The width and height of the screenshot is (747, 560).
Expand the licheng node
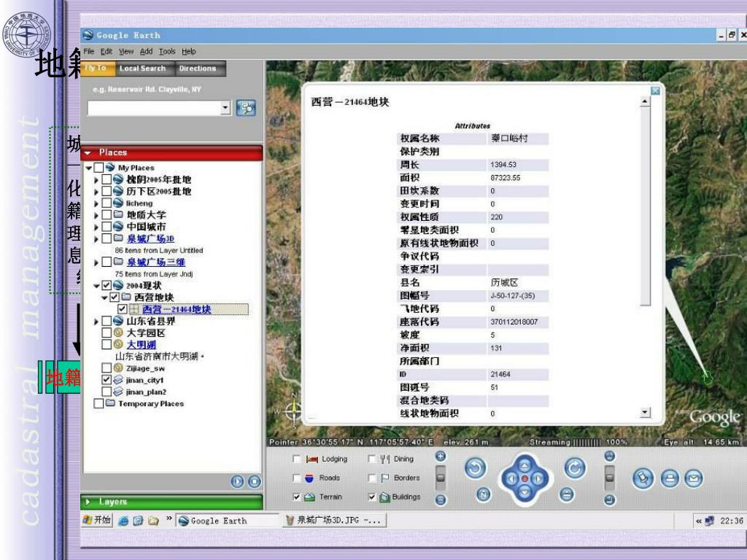pos(96,203)
